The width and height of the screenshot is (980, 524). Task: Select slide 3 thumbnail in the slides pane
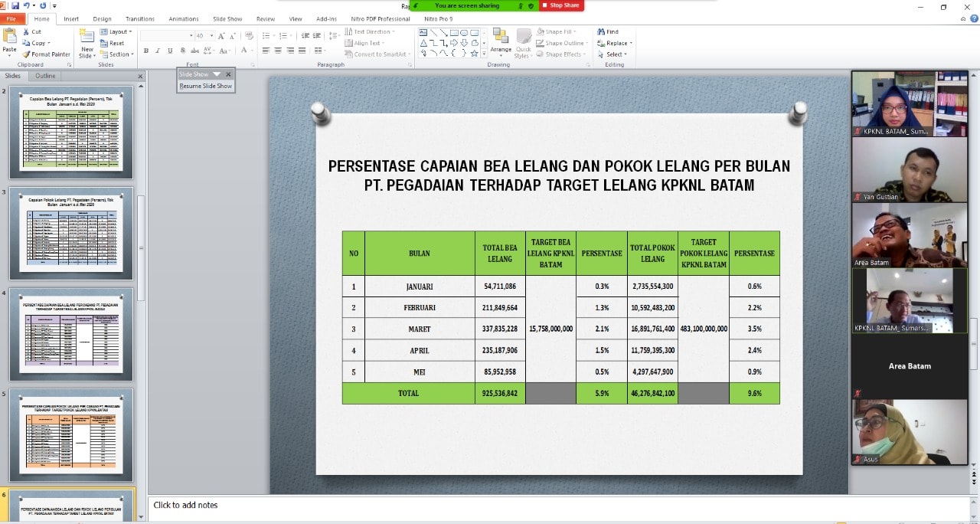pyautogui.click(x=70, y=234)
